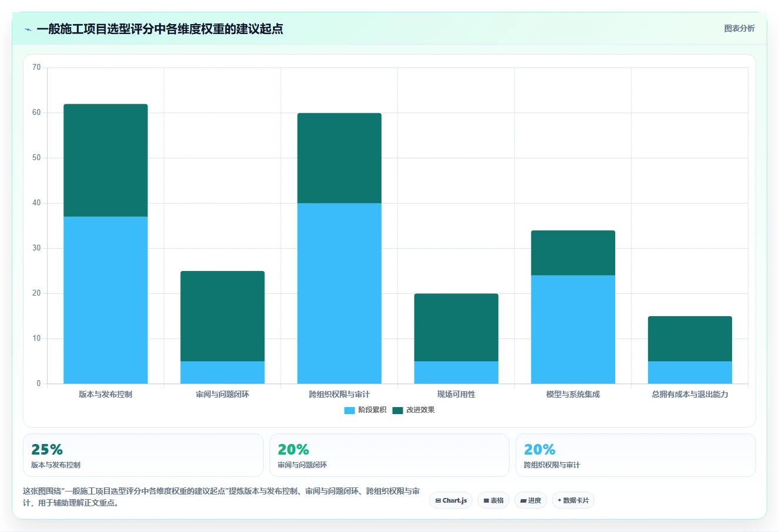
Task: Click the 数据卡片 tag pill
Action: (573, 500)
